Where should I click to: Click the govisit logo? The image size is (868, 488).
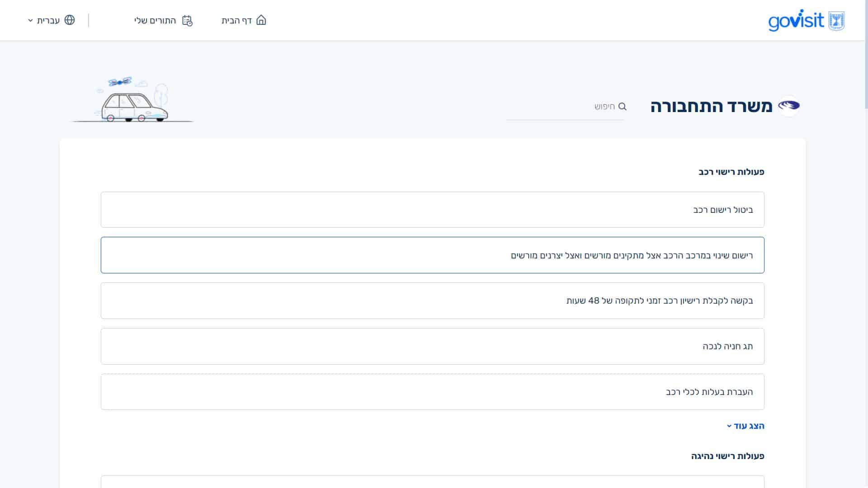coord(796,21)
